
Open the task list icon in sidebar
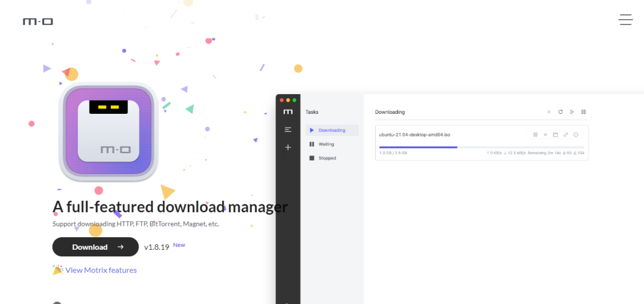pyautogui.click(x=288, y=129)
